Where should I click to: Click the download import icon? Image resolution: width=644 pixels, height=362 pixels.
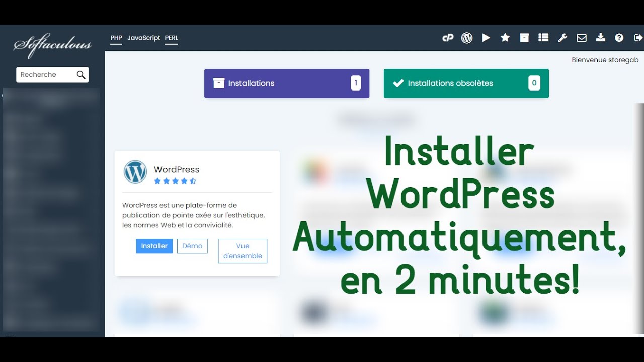(600, 38)
